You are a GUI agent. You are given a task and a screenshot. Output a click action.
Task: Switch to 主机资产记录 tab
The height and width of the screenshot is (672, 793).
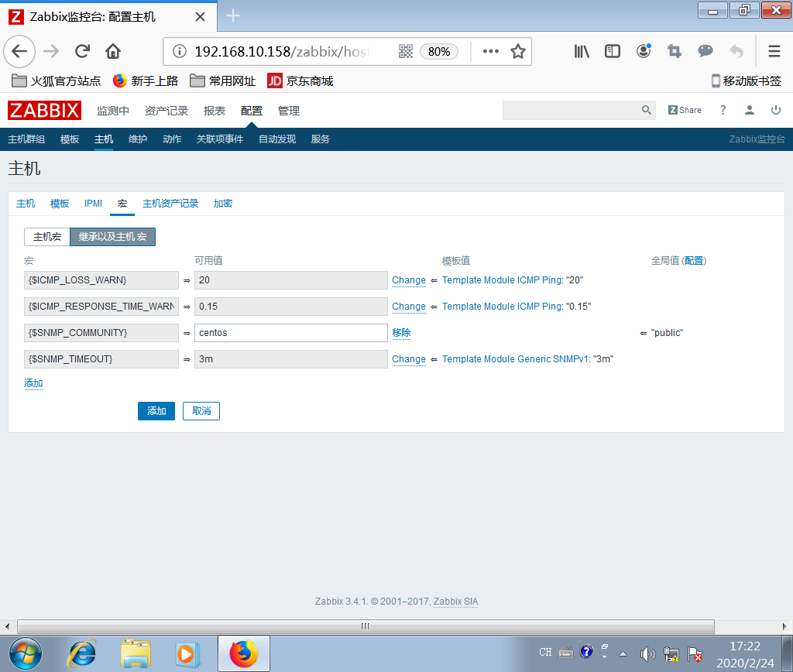(x=170, y=204)
